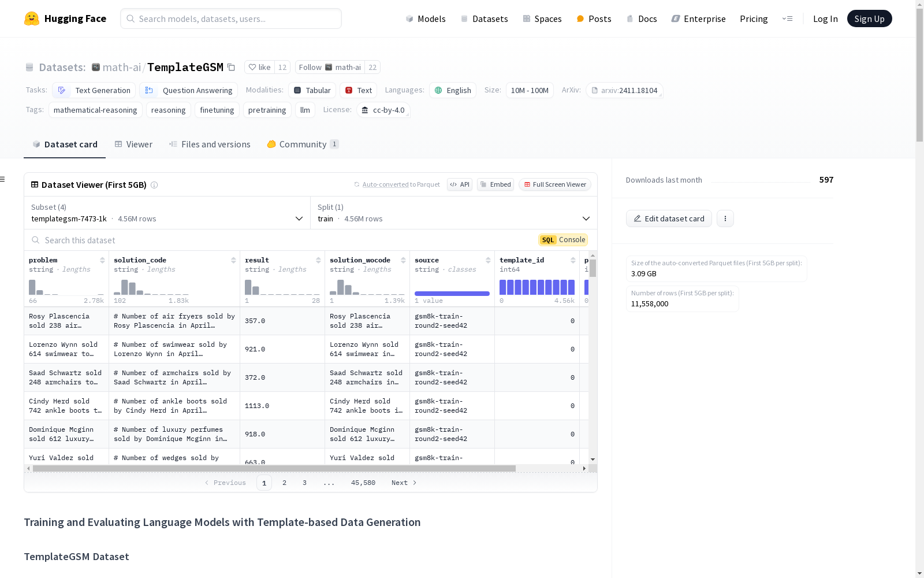Click the Text modality tag
This screenshot has height=578, width=924.
359,90
